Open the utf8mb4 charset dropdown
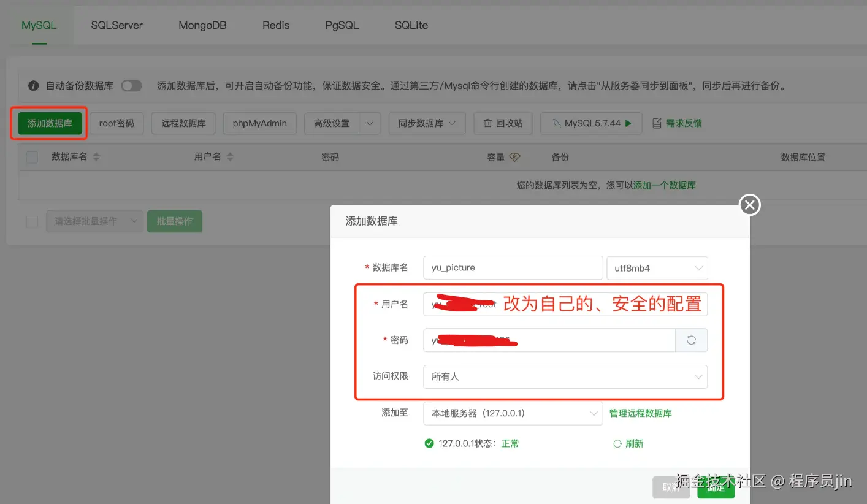 point(657,268)
